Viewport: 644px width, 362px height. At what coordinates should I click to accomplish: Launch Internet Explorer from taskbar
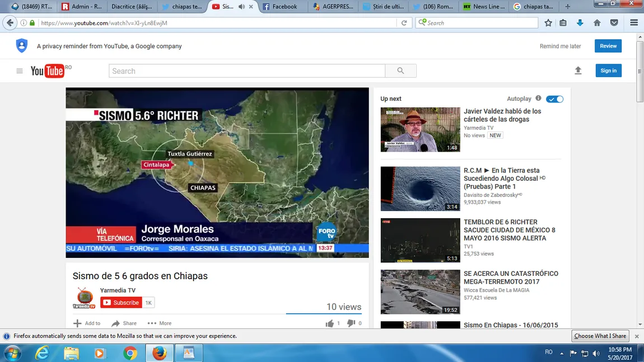(x=42, y=353)
